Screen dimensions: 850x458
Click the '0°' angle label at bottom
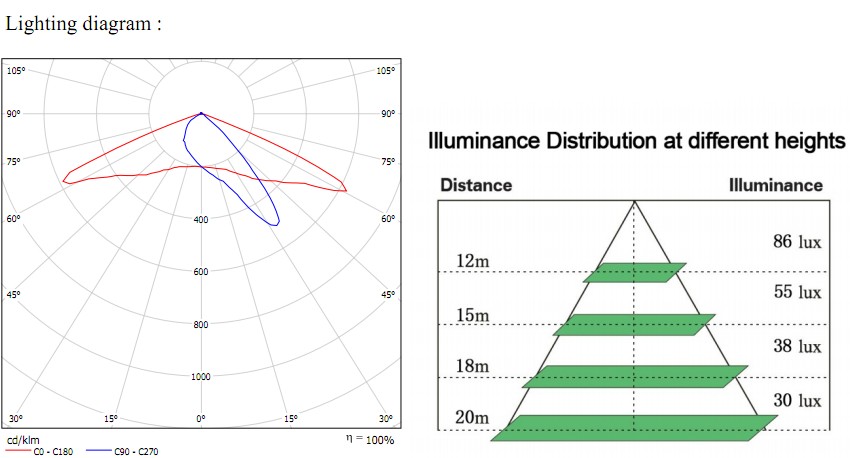pos(201,418)
